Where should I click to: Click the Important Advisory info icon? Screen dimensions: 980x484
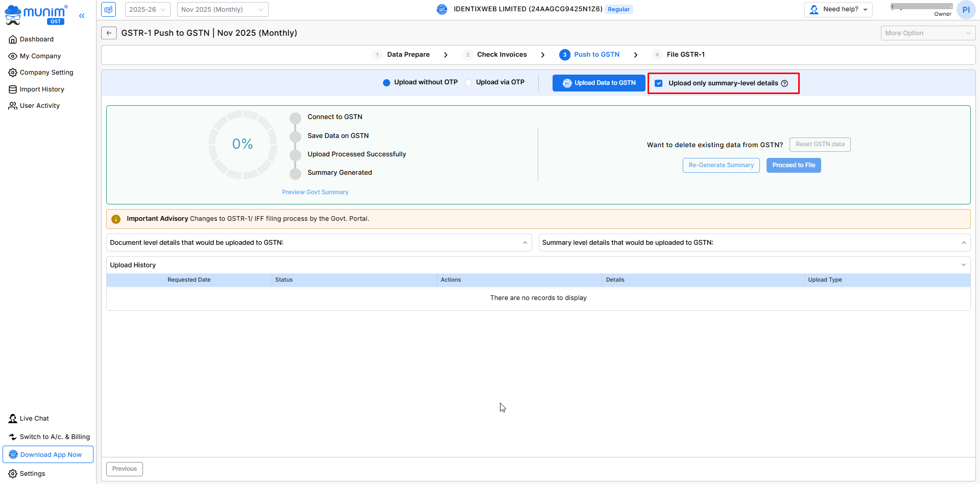pyautogui.click(x=116, y=219)
